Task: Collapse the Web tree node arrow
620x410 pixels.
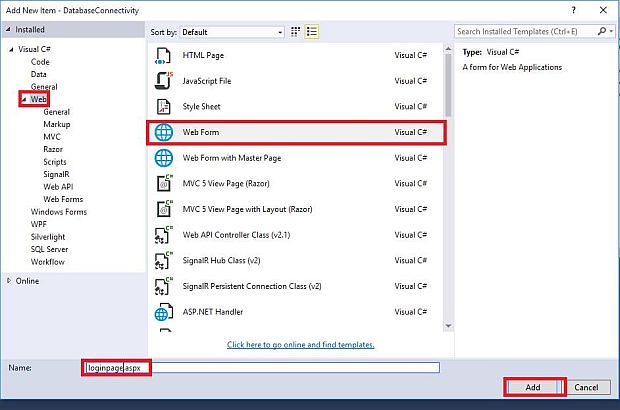Action: (x=24, y=99)
